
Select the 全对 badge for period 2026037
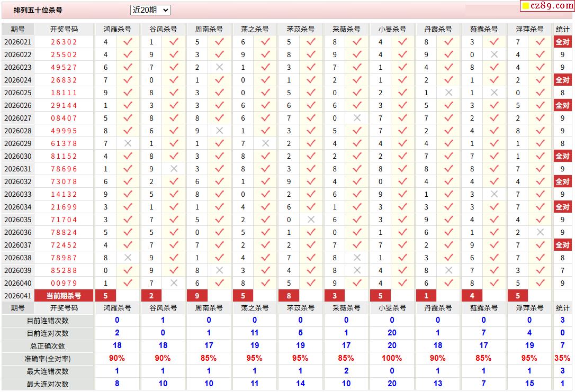[562, 245]
